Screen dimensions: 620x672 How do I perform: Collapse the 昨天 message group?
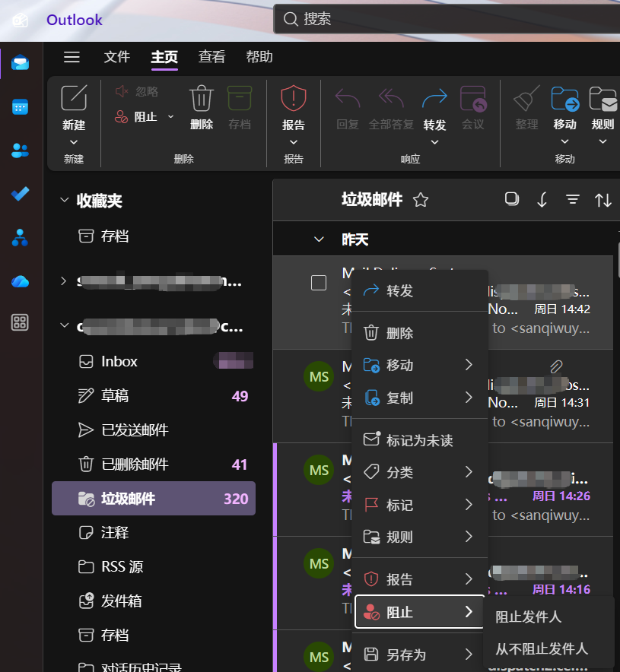(x=320, y=239)
